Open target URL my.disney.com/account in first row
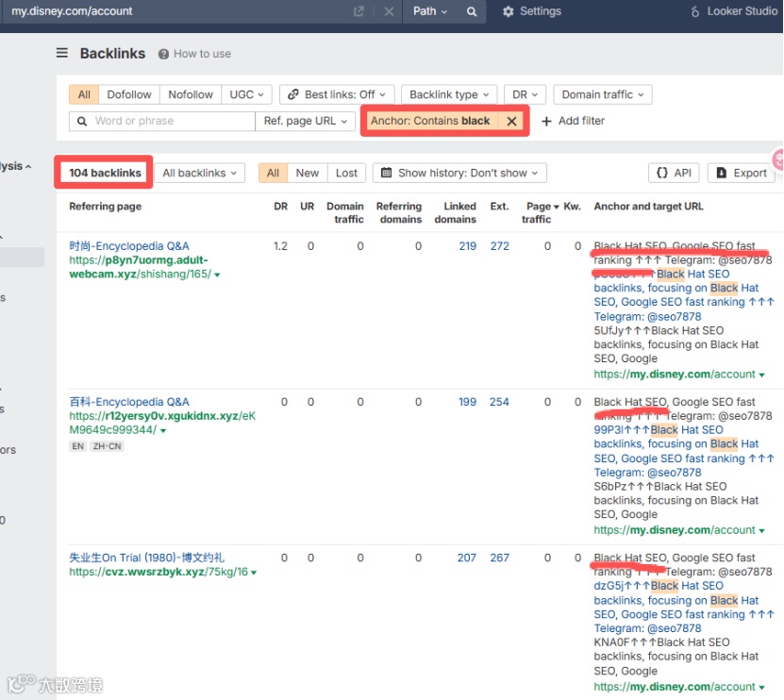Image resolution: width=784 pixels, height=700 pixels. tap(675, 375)
